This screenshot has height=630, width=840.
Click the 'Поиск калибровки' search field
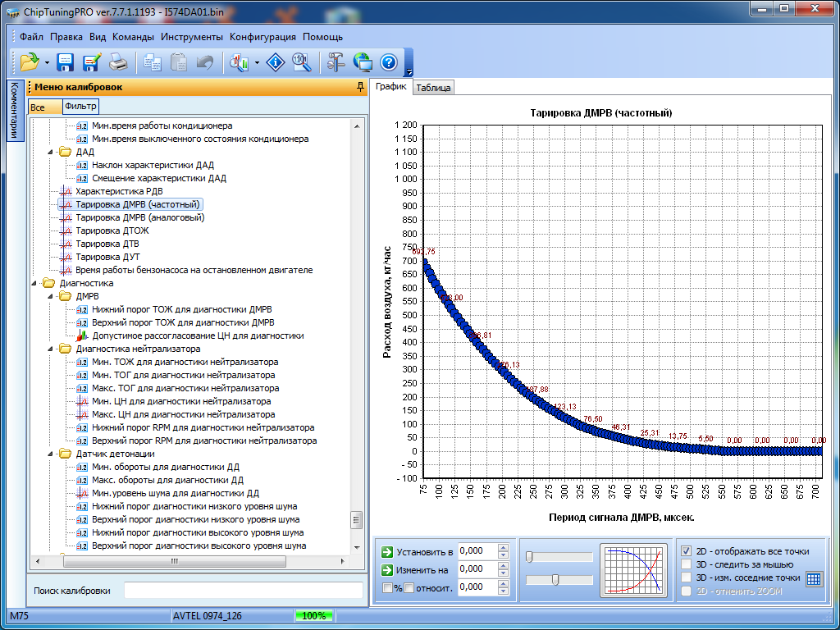click(243, 590)
